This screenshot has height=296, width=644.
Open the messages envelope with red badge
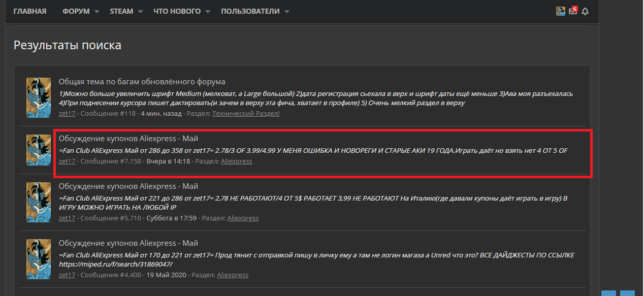pos(573,11)
